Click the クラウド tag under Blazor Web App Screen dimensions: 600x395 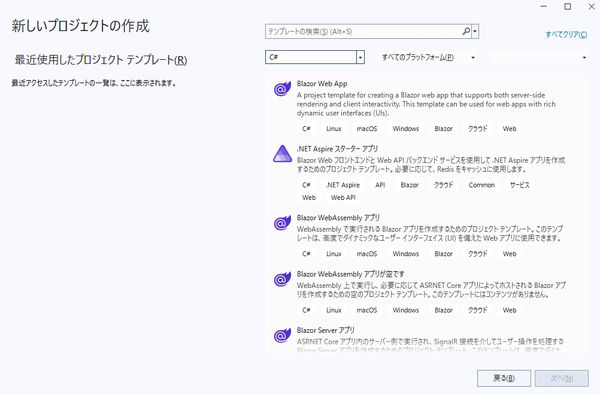478,129
